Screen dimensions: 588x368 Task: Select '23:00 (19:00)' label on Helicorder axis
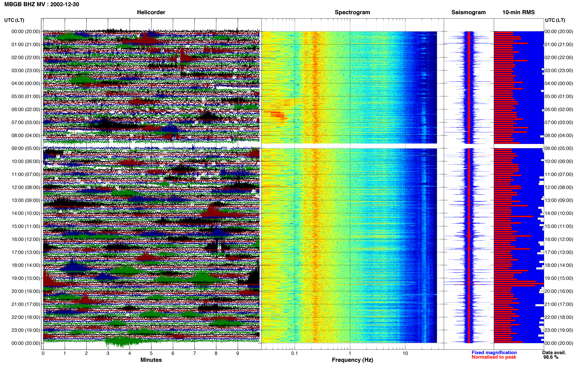pos(26,330)
